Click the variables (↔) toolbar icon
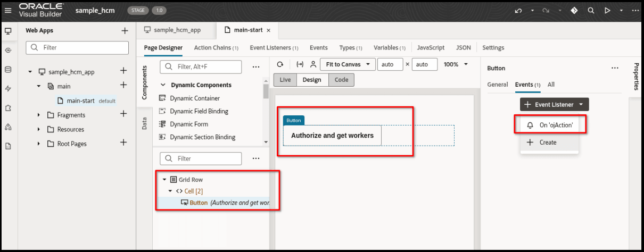The width and height of the screenshot is (644, 252). (300, 64)
